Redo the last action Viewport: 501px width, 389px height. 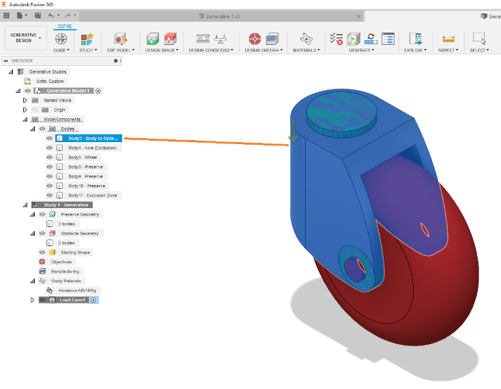tap(68, 15)
